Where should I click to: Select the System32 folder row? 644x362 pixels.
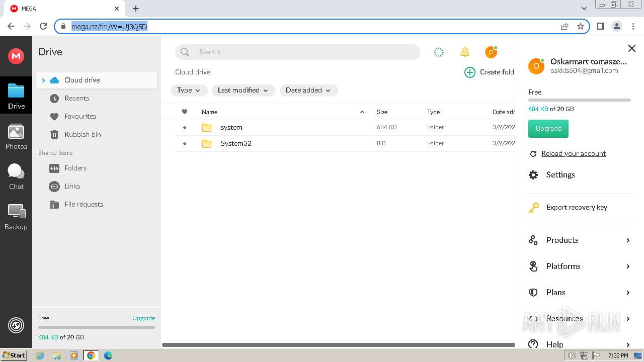(345, 143)
